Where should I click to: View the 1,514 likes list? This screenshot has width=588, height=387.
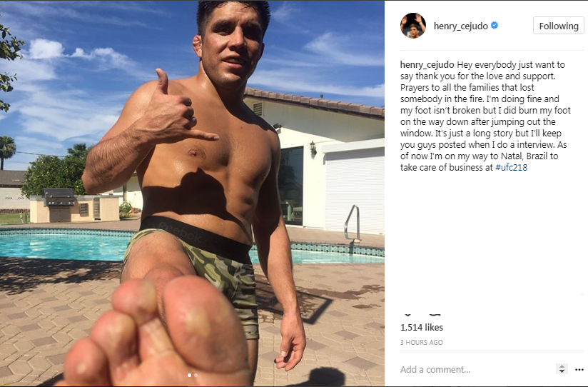point(422,327)
